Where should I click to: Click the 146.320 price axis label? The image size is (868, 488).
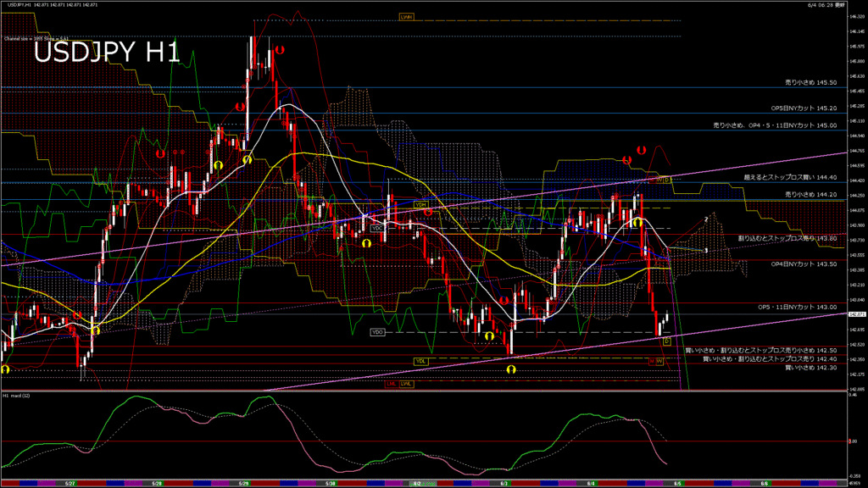(x=857, y=17)
